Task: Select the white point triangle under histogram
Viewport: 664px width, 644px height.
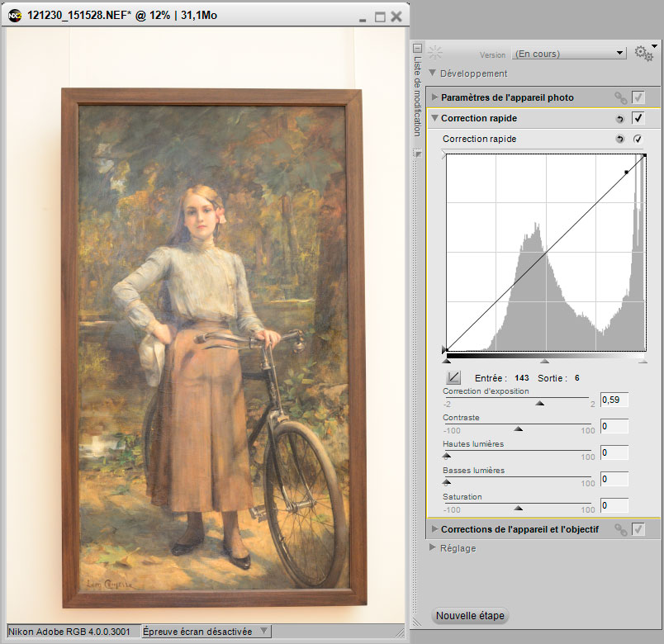Action: point(643,361)
